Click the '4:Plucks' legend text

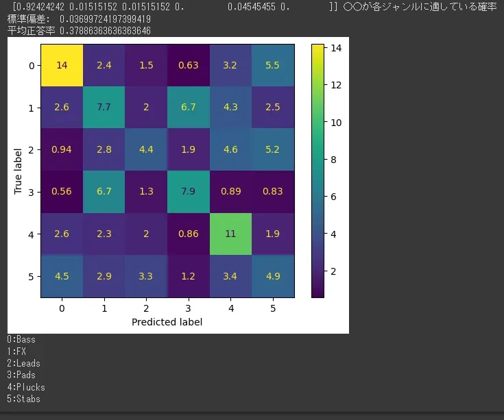click(26, 387)
